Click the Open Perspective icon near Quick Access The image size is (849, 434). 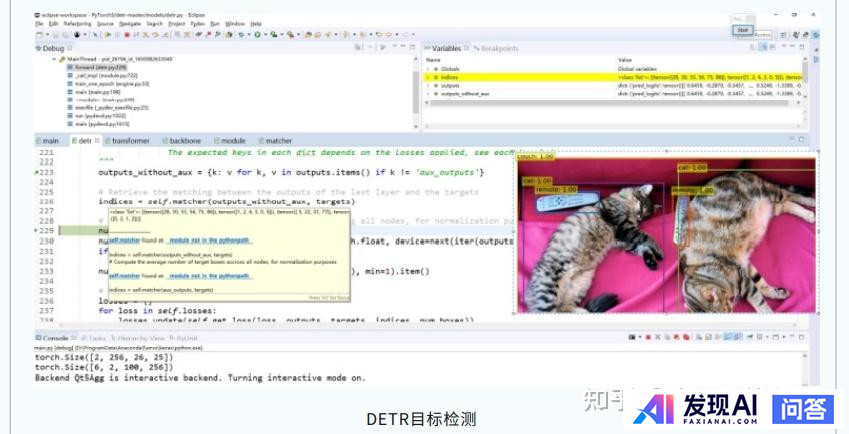point(783,35)
